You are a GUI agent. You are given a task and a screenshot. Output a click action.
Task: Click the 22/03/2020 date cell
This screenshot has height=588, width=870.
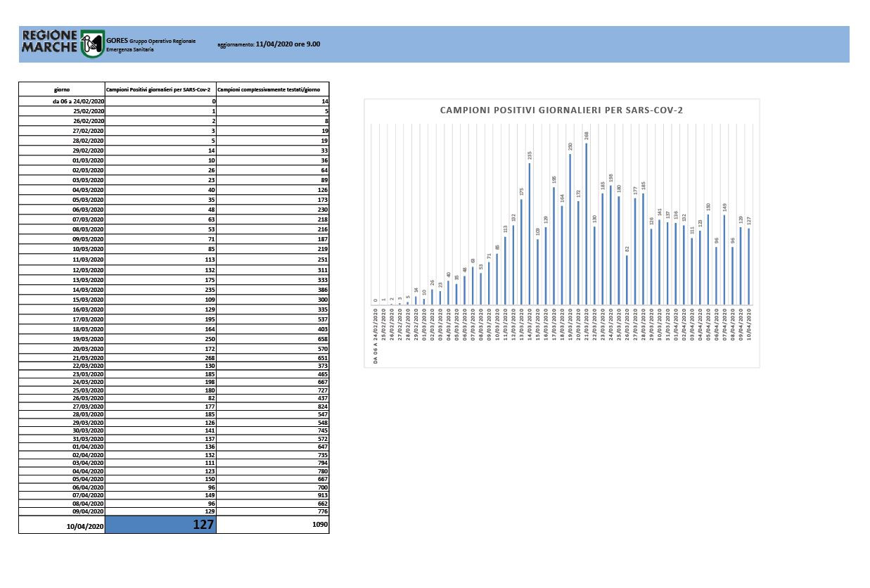click(61, 365)
